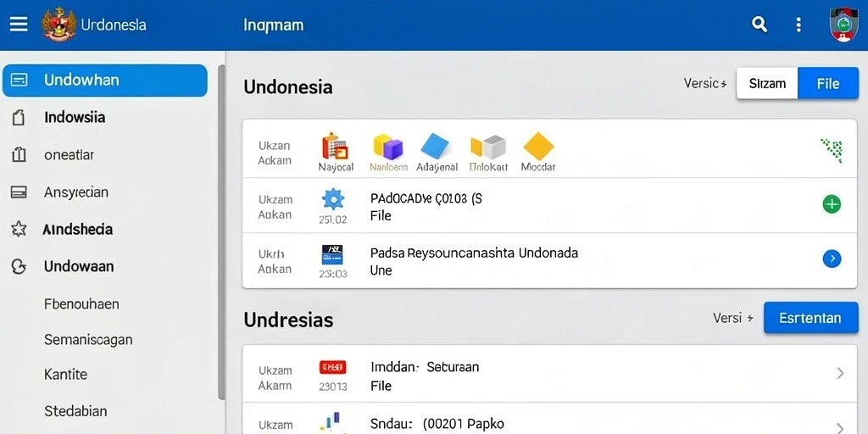Open the Mocdar yellow diamond icon

[538, 146]
